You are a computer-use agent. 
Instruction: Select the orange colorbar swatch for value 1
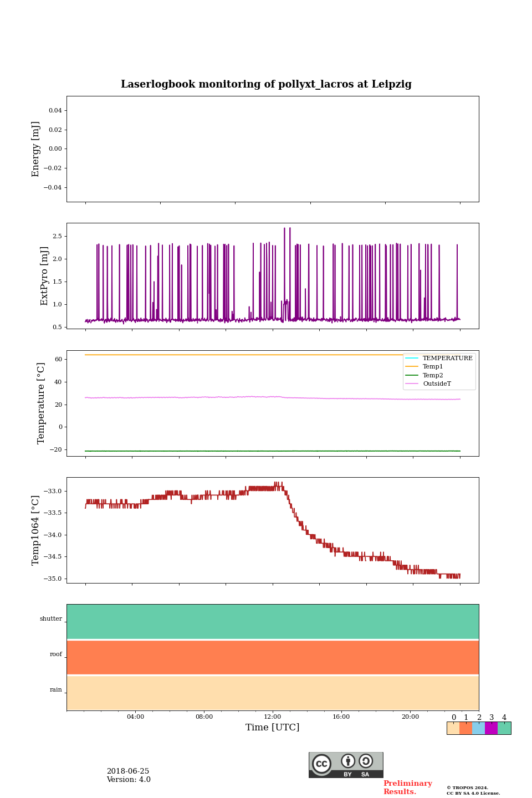tap(465, 728)
